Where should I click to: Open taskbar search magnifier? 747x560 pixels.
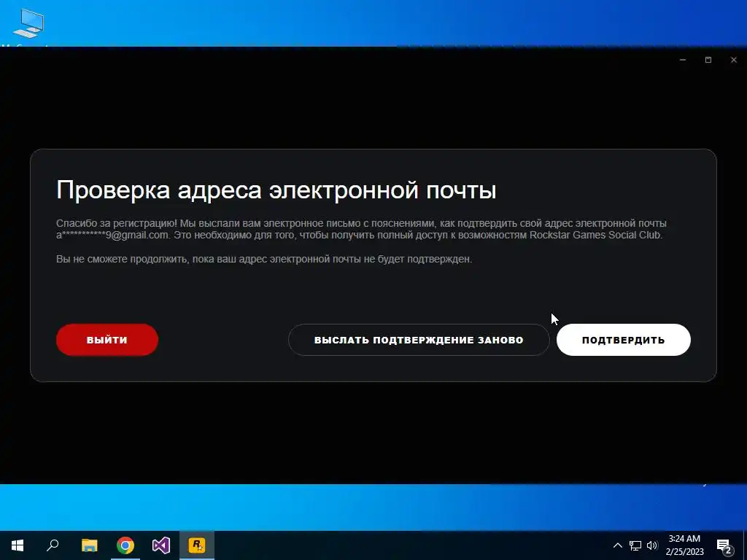(x=53, y=545)
